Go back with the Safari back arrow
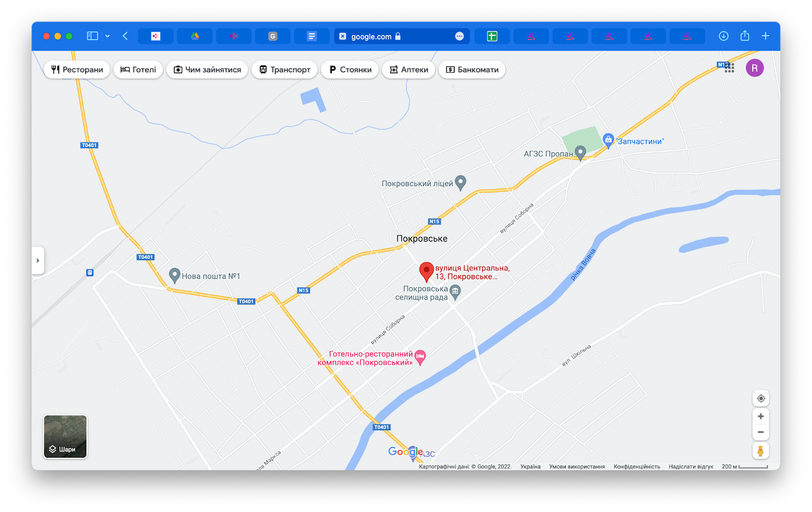This screenshot has width=812, height=512. point(125,36)
